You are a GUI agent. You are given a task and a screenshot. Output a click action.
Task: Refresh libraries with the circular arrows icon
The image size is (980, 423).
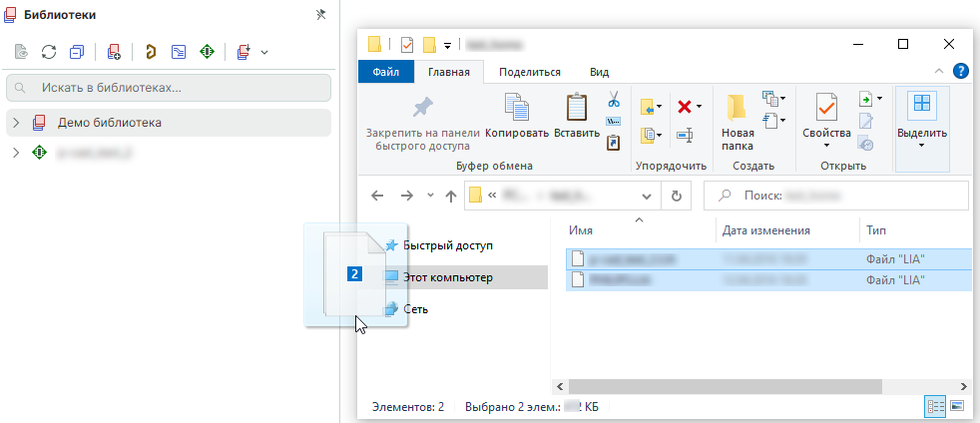pos(49,52)
